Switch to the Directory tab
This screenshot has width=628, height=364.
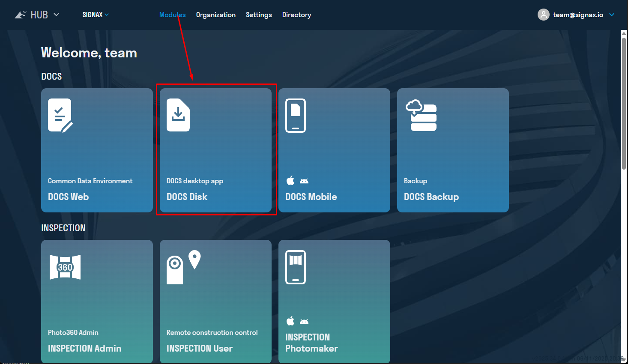pyautogui.click(x=296, y=15)
